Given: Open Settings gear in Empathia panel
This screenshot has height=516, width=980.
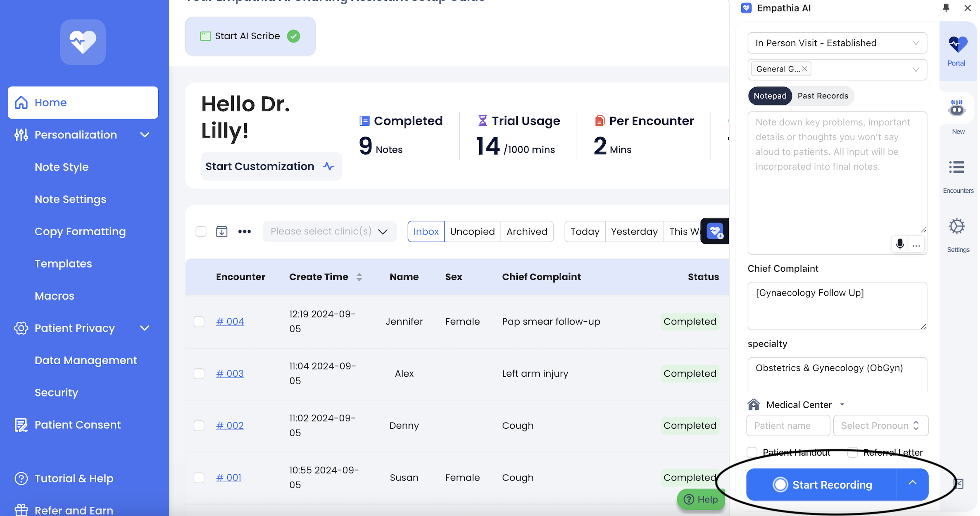Looking at the screenshot, I should (x=956, y=227).
